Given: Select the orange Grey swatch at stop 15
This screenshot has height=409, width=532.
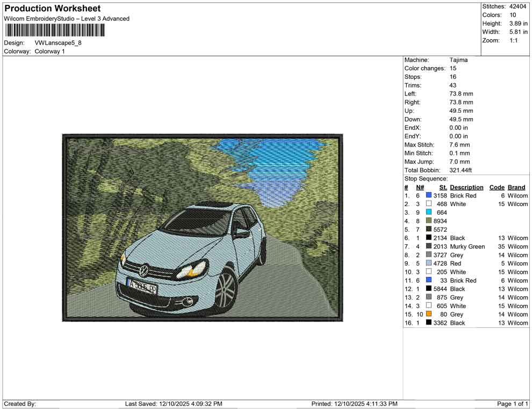Looking at the screenshot, I should pyautogui.click(x=428, y=314).
